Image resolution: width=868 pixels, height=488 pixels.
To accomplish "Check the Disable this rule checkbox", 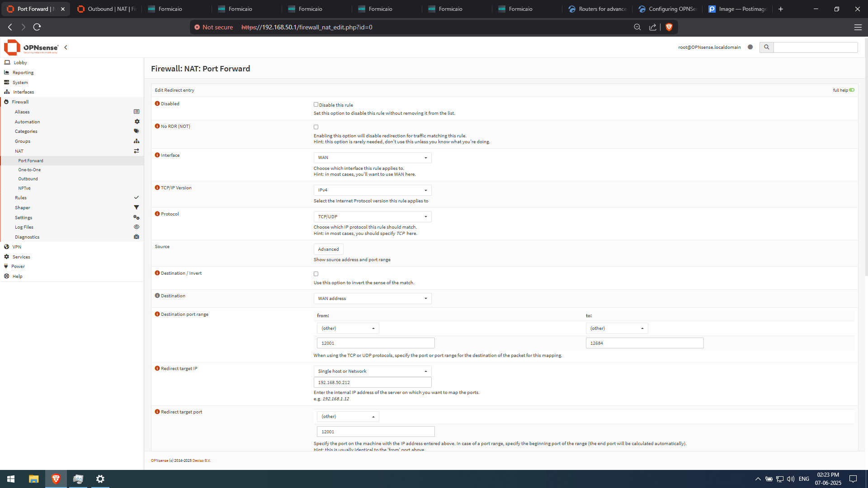I will click(316, 104).
